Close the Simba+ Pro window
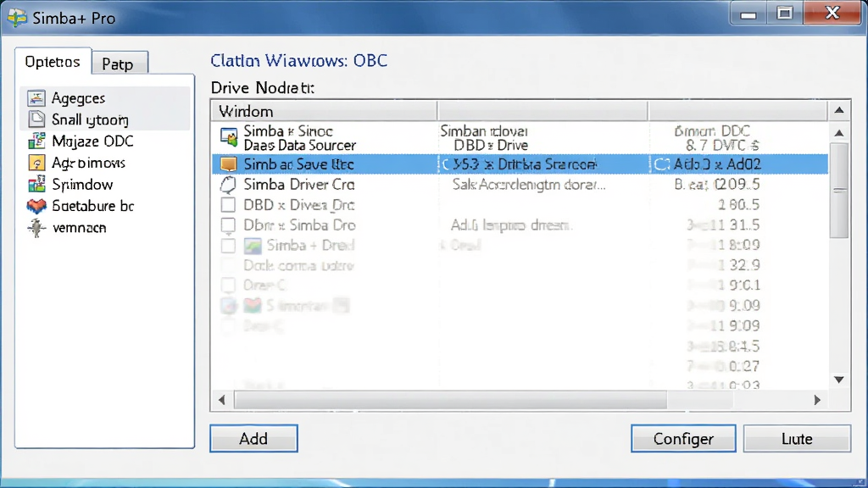Viewport: 868px width, 488px height. pos(832,14)
